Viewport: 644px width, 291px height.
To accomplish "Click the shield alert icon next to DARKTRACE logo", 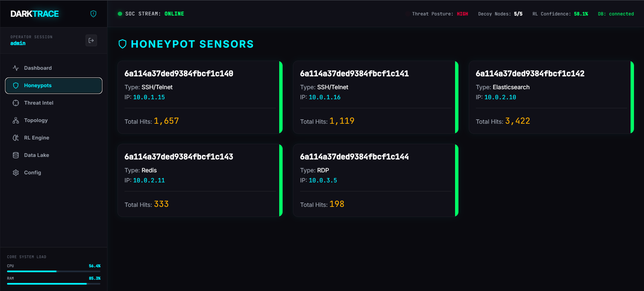I will click(x=94, y=14).
